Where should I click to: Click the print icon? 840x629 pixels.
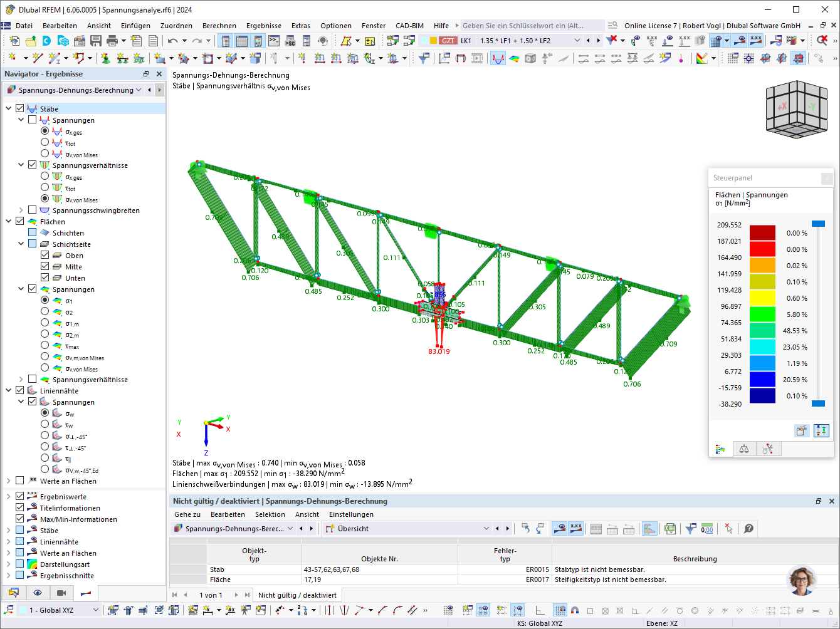pyautogui.click(x=112, y=41)
